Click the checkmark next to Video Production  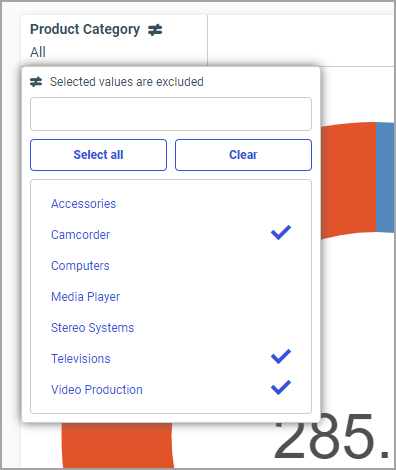[x=281, y=388]
